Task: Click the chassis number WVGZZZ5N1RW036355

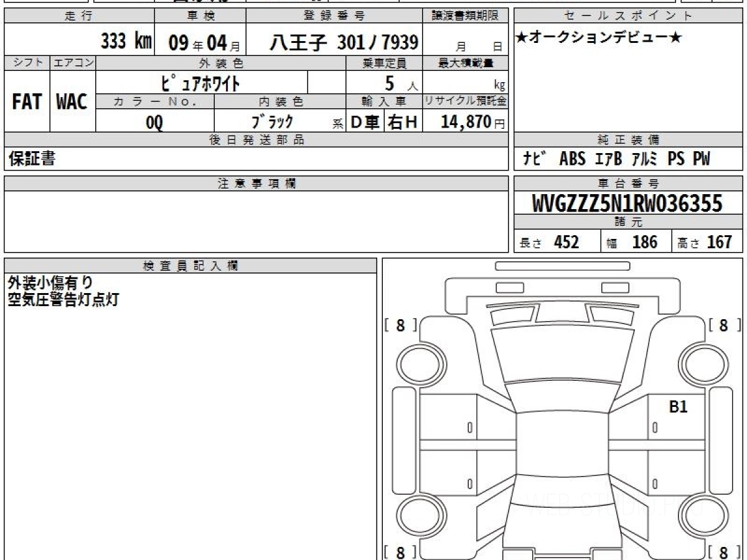Action: [x=627, y=203]
